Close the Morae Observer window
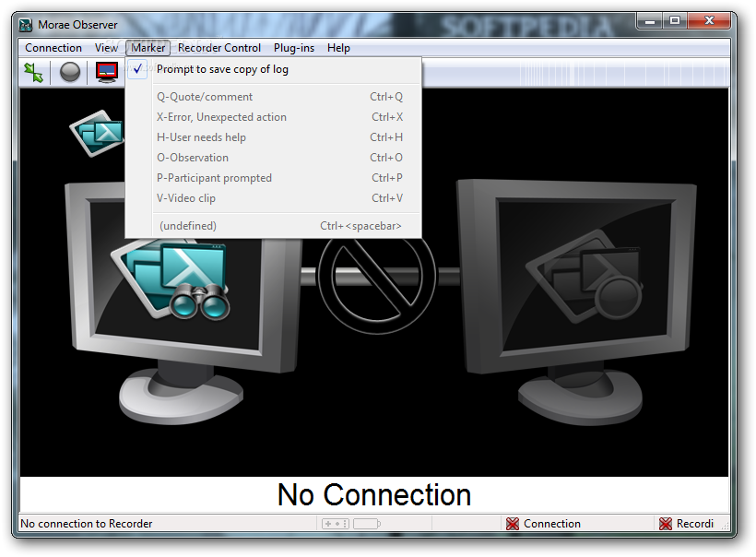This screenshot has width=756, height=557. coord(709,20)
